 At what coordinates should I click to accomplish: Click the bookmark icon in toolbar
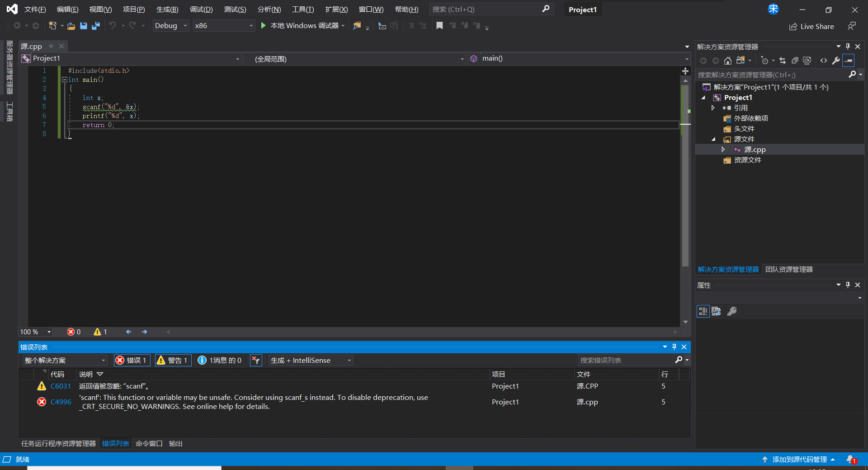pos(439,26)
